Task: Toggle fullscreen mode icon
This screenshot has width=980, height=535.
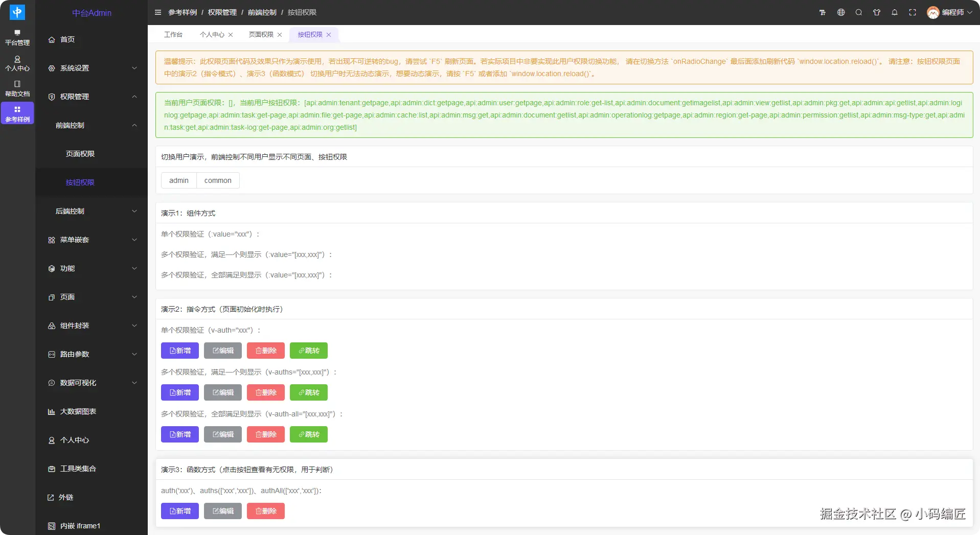Action: click(913, 12)
